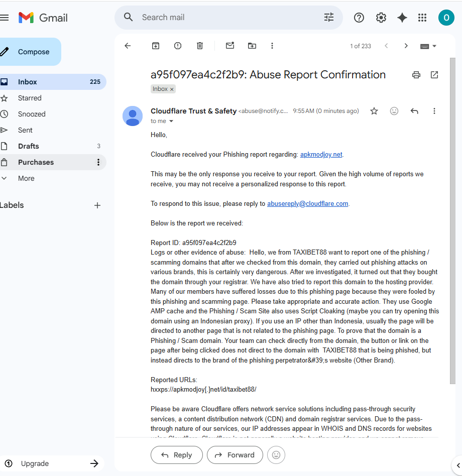Image resolution: width=462 pixels, height=476 pixels.
Task: Click the Reply button at bottom
Action: coord(177,455)
